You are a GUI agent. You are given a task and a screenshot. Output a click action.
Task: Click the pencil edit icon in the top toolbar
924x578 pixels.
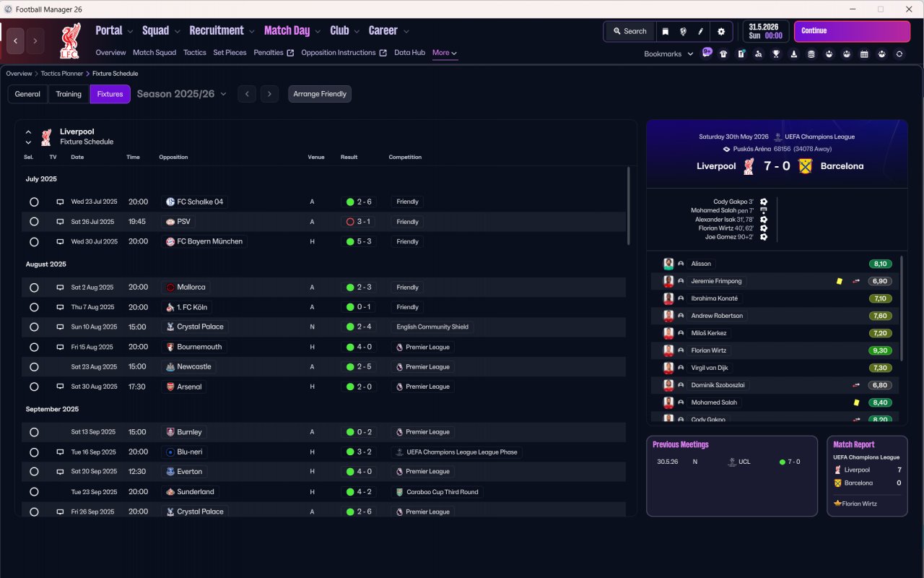pyautogui.click(x=700, y=32)
